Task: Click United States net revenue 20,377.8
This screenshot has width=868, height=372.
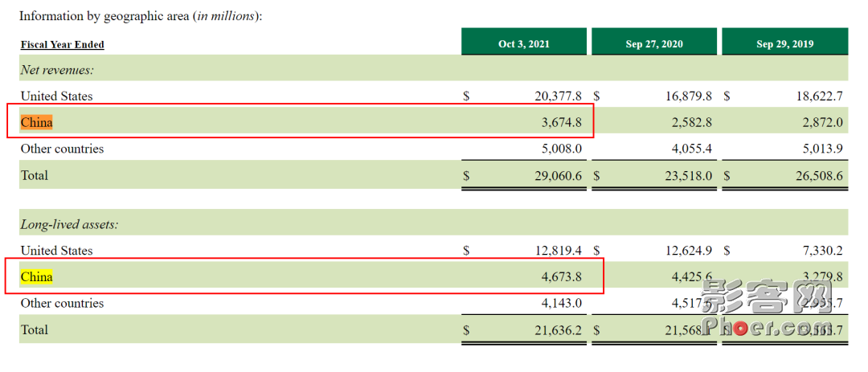Action: (x=558, y=96)
